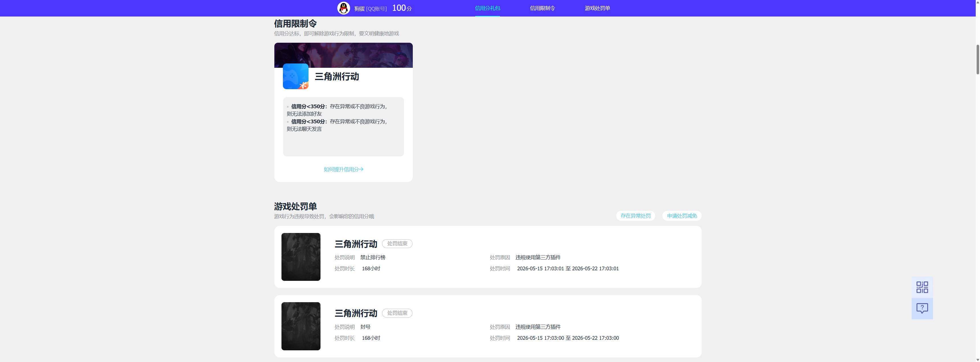Click the scrollbar up arrow
The width and height of the screenshot is (980, 362).
pyautogui.click(x=977, y=2)
